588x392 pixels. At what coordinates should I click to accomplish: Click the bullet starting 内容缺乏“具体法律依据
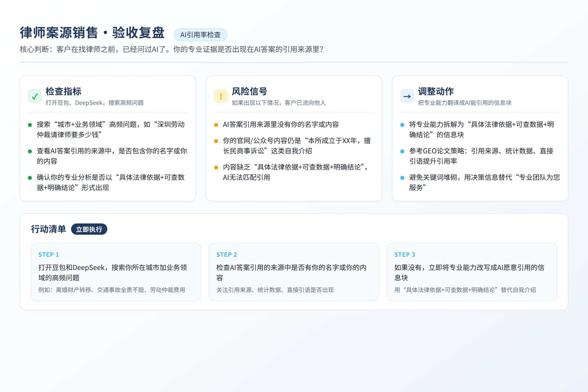point(296,172)
